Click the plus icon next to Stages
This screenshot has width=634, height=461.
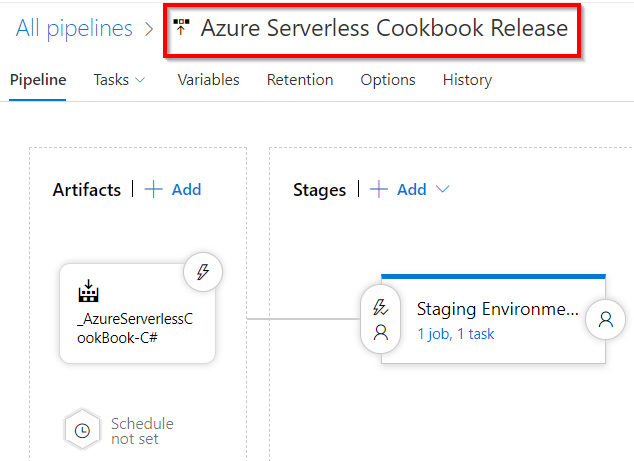(379, 190)
